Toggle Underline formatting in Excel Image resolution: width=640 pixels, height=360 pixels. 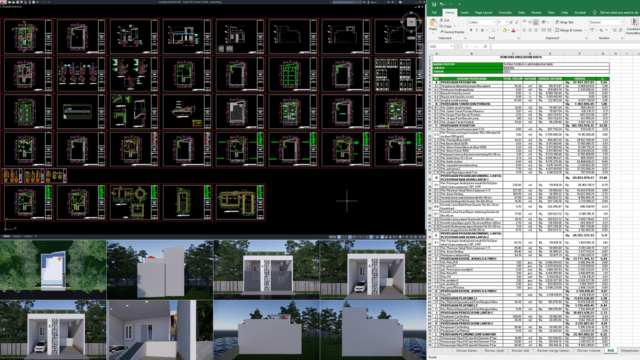click(x=482, y=30)
